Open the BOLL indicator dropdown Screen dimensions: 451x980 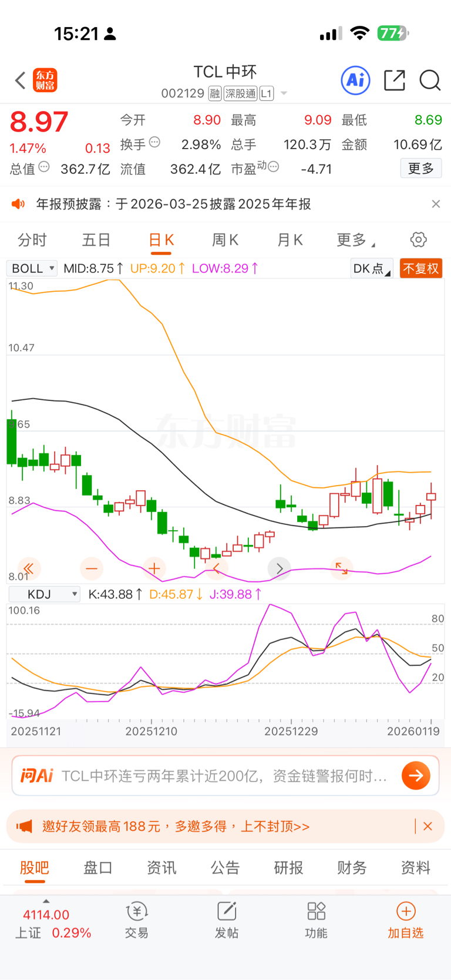[x=32, y=268]
